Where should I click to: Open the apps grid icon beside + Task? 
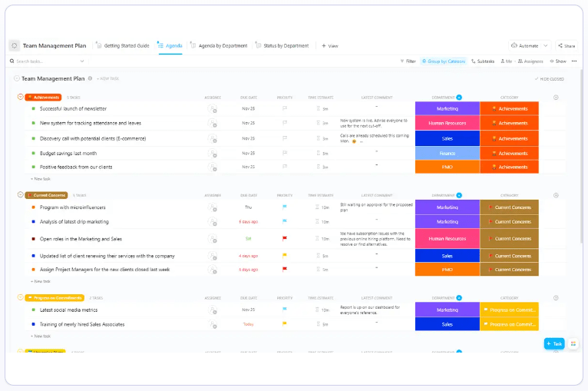(x=573, y=343)
